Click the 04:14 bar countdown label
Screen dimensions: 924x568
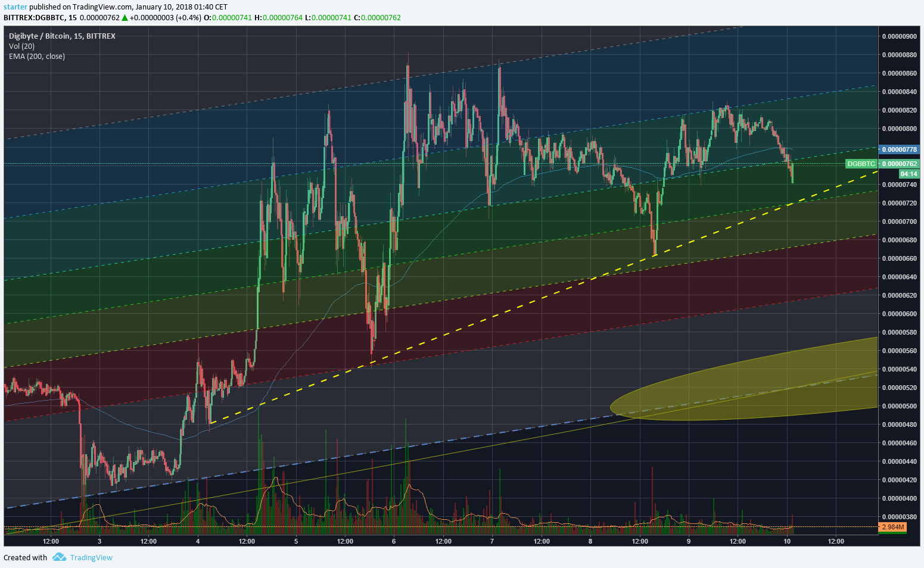[909, 174]
